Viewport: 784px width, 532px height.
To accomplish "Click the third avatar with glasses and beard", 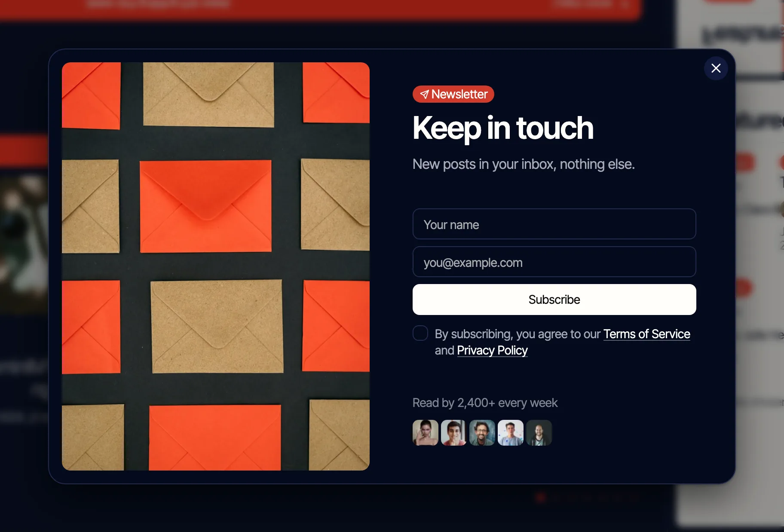I will click(x=482, y=433).
